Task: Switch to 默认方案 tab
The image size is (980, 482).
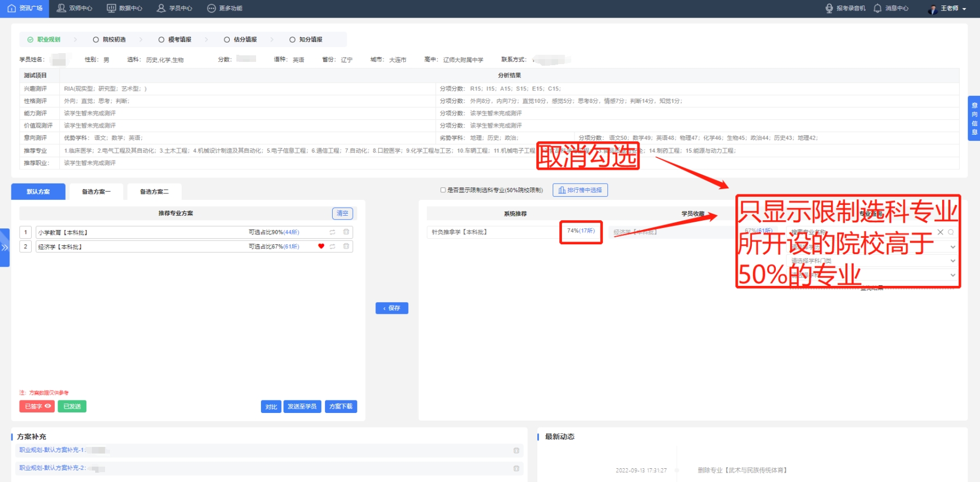Action: pyautogui.click(x=38, y=192)
